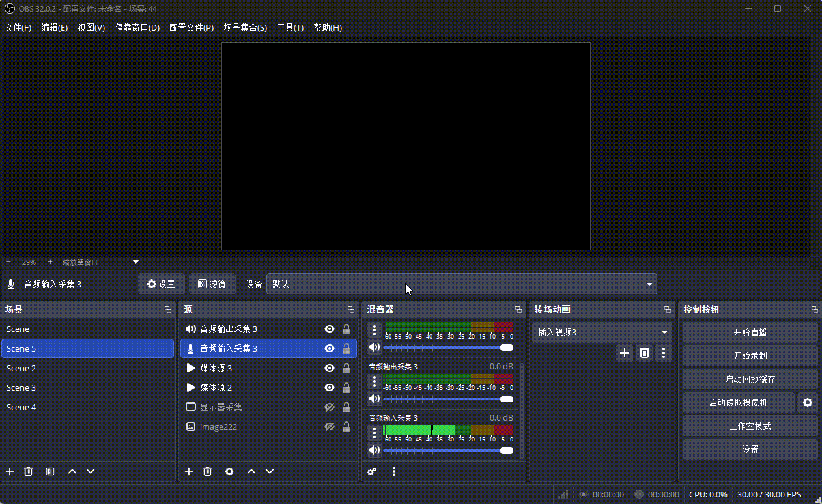Open the 插入视频3 transition dropdown

pos(664,331)
